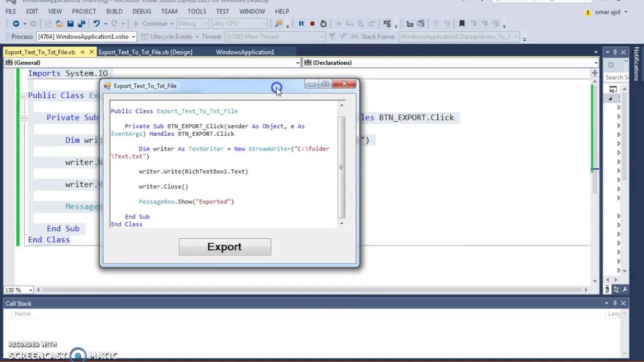The image size is (644, 362).
Task: Undo the last action via toolbar
Action: coord(97,24)
